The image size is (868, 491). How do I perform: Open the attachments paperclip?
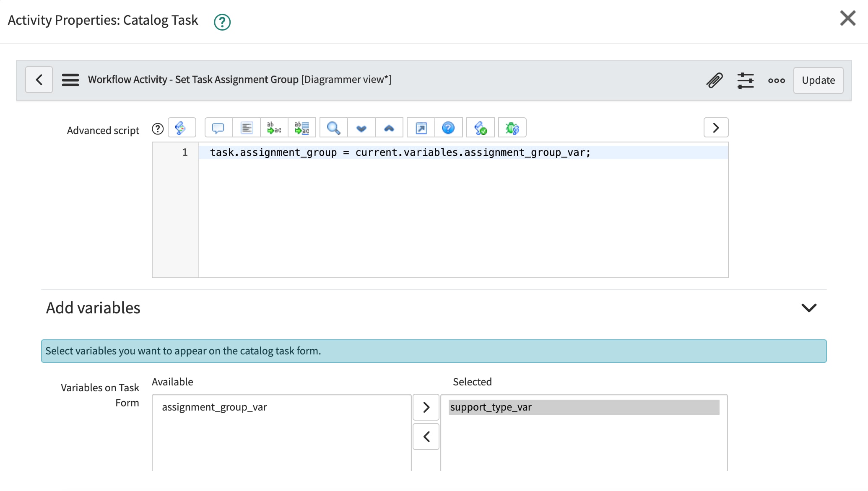point(715,80)
